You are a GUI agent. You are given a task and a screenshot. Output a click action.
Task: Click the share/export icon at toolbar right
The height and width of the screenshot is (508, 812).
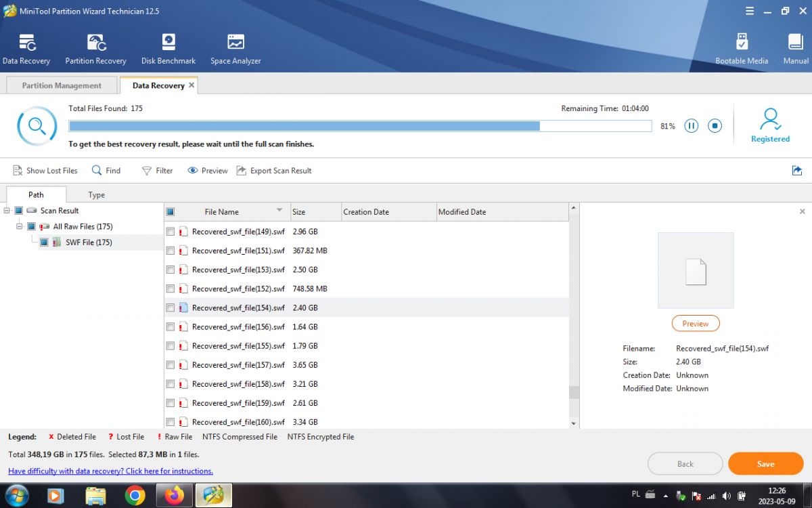click(796, 171)
